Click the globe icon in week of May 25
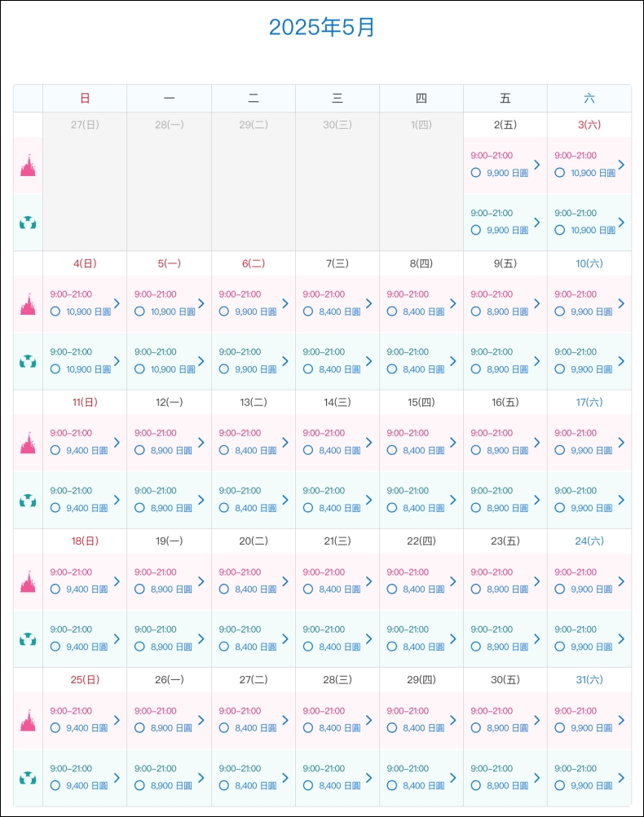Screen dimensions: 644x817 28,778
